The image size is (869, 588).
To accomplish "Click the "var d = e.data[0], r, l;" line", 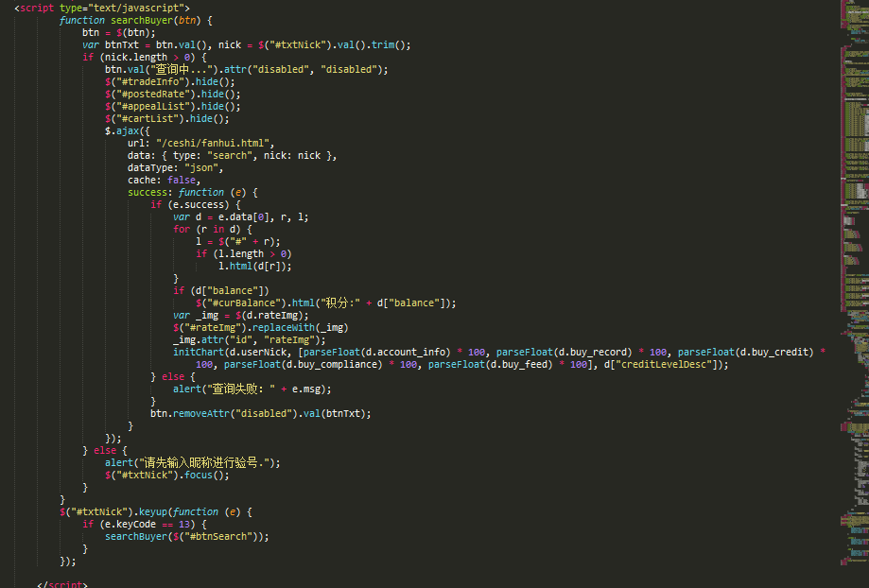I will (x=240, y=216).
